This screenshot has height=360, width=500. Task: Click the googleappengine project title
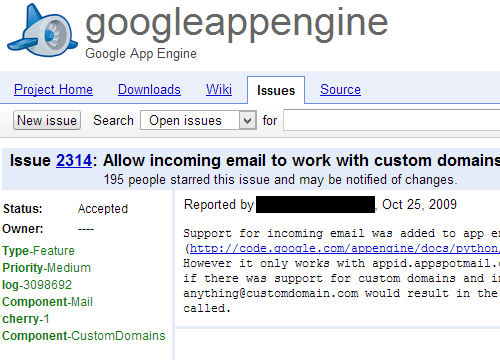(237, 24)
